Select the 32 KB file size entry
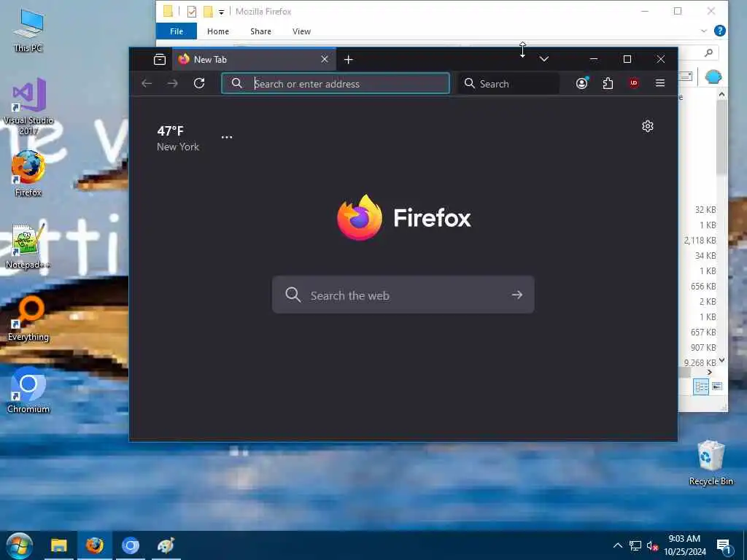The image size is (747, 560). click(x=705, y=210)
